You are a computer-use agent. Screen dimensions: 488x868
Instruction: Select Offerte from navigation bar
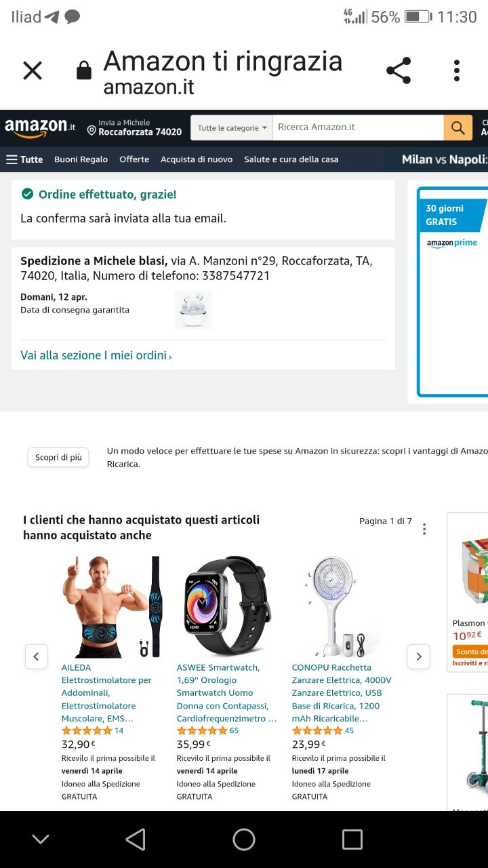point(134,159)
